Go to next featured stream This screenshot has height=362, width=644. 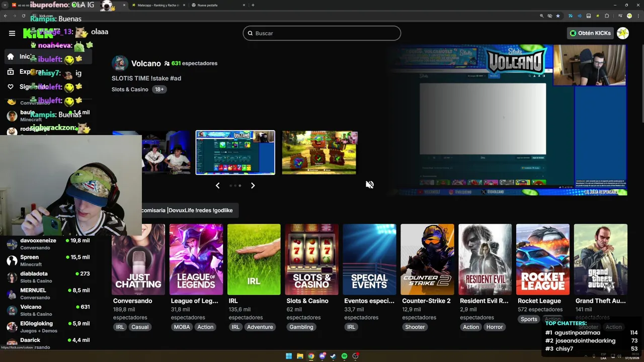point(253,186)
